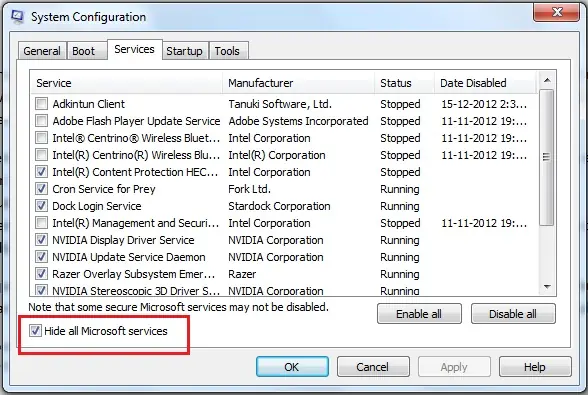Click Tanuki Software, Ltd. manufacturer cell
The height and width of the screenshot is (395, 588).
click(x=280, y=104)
